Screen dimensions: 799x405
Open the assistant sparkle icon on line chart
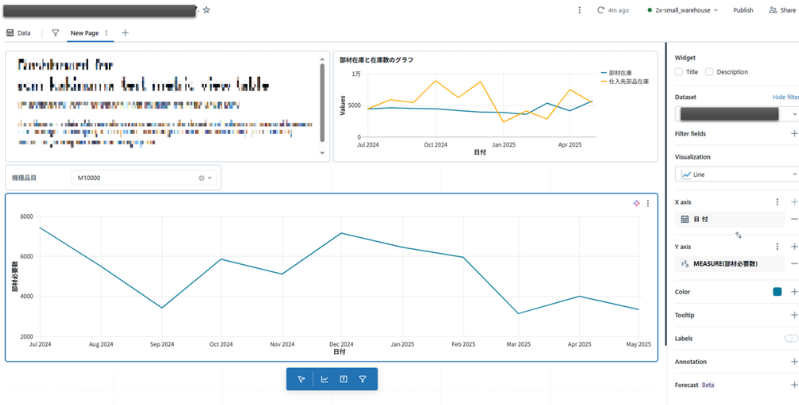[x=636, y=203]
